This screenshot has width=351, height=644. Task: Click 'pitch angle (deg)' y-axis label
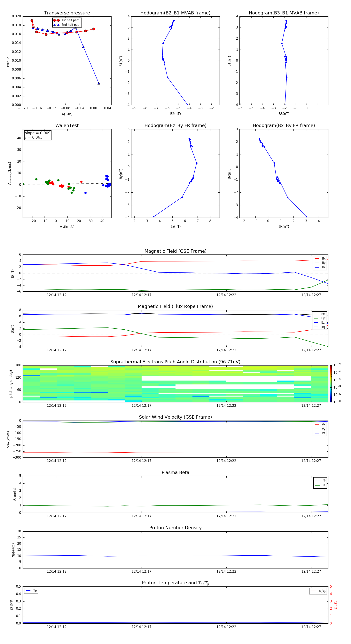coord(11,383)
